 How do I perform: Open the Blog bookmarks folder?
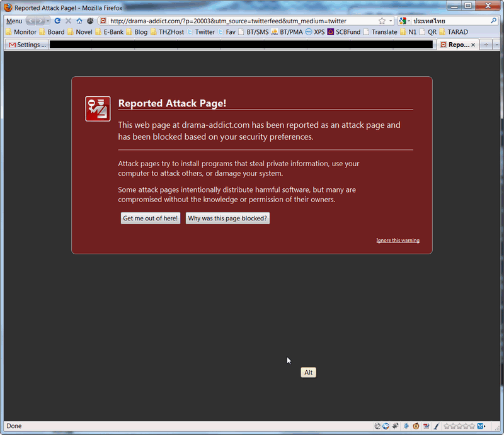tap(137, 32)
